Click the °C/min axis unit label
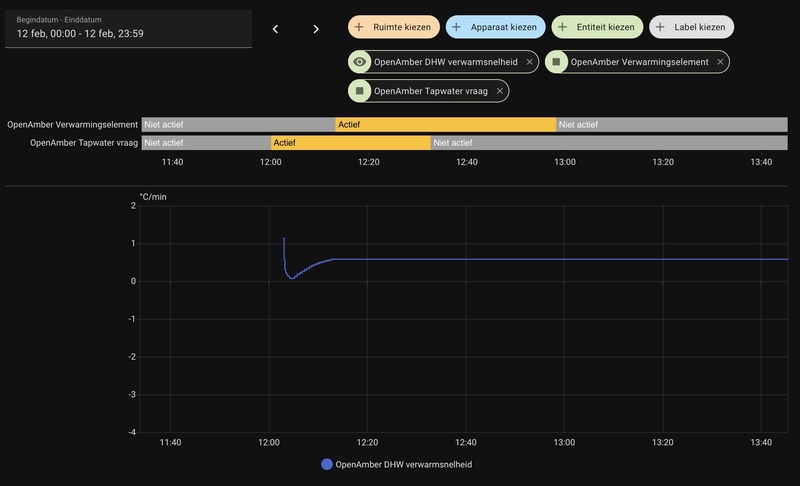This screenshot has height=486, width=800. coord(153,197)
